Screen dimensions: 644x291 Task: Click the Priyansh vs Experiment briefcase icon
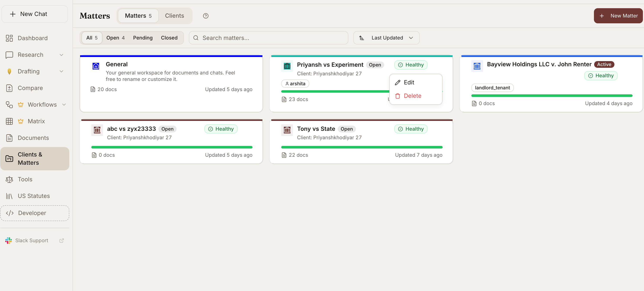click(x=287, y=66)
